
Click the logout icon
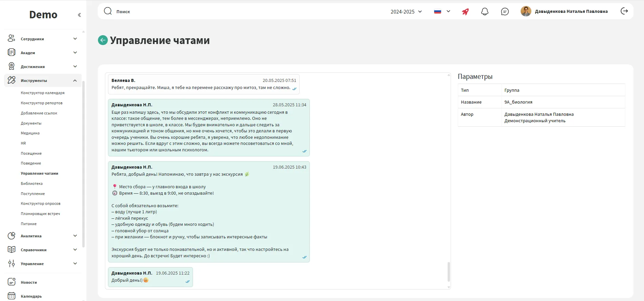pyautogui.click(x=624, y=11)
